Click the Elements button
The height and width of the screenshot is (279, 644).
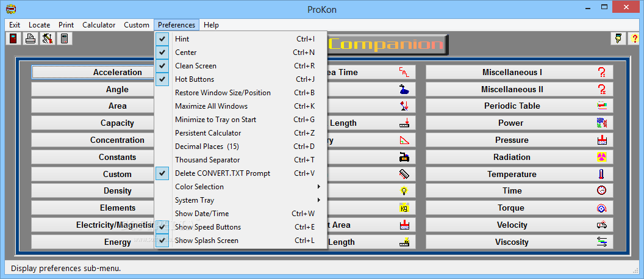pyautogui.click(x=93, y=208)
